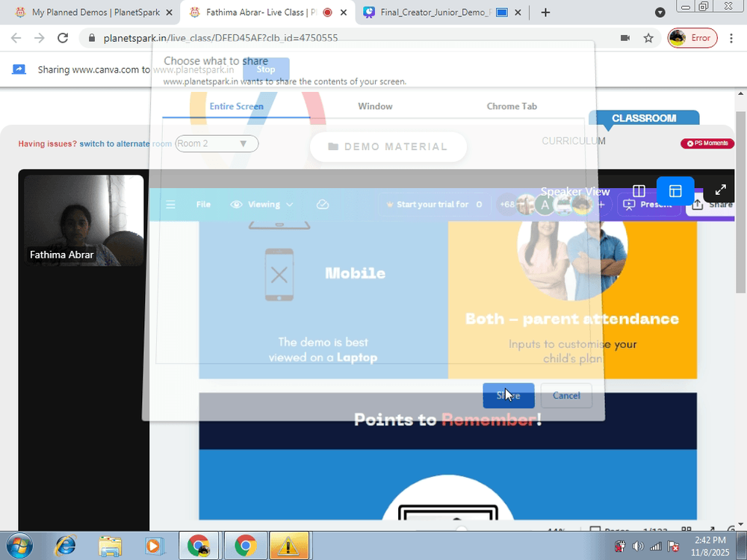747x560 pixels.
Task: Select the highlighted blue layout view icon
Action: click(675, 190)
